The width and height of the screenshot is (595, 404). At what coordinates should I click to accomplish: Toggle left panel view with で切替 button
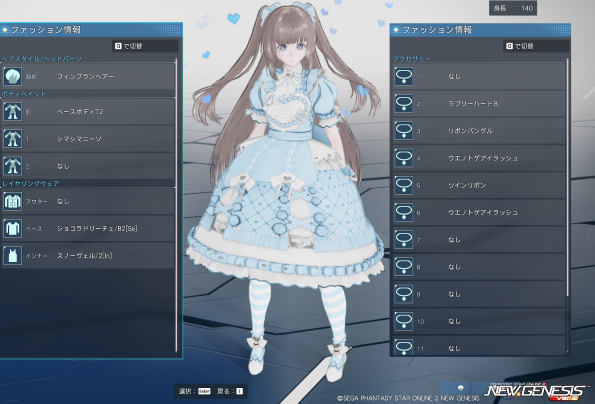145,46
